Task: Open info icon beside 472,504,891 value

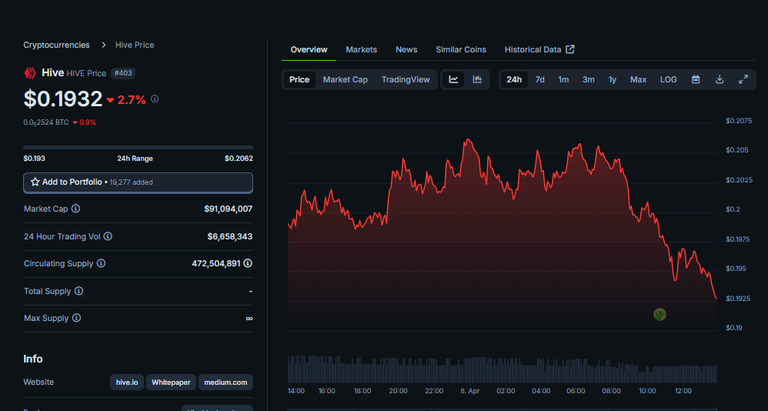Action: point(248,264)
